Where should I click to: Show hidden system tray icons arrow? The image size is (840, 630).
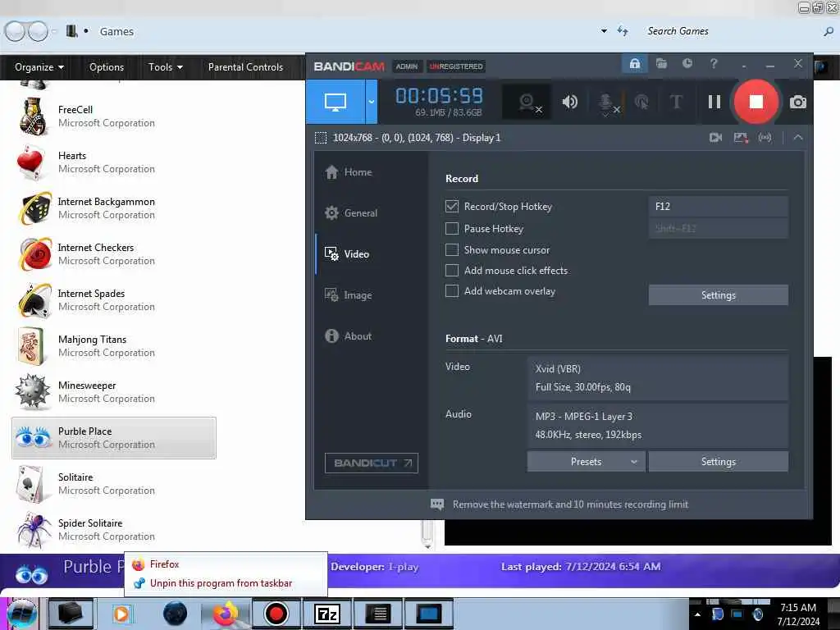697,614
